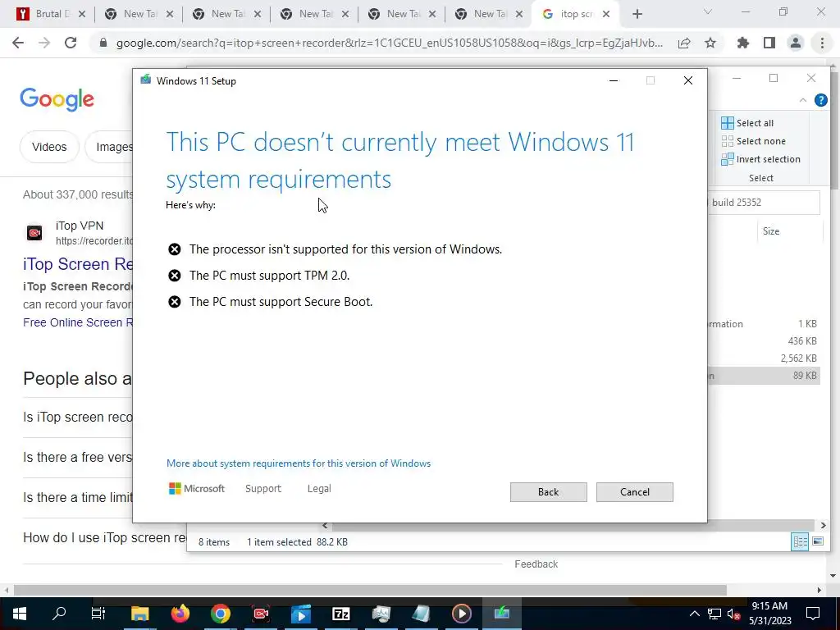Click the Google logo
The image size is (840, 630).
(x=57, y=99)
